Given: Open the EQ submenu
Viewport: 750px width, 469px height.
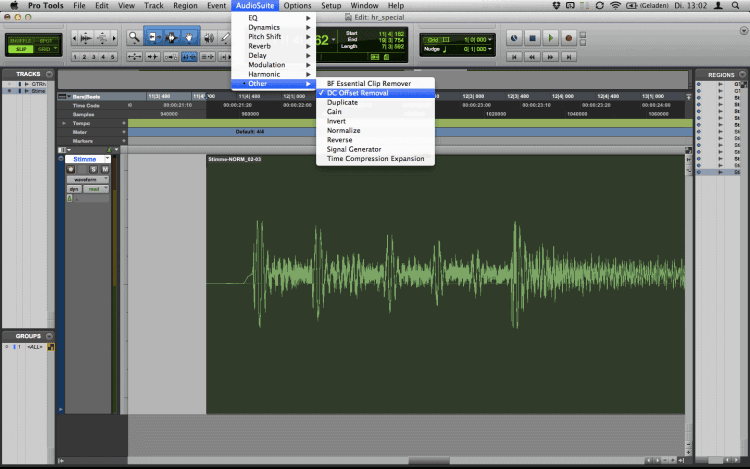Looking at the screenshot, I should [x=274, y=18].
